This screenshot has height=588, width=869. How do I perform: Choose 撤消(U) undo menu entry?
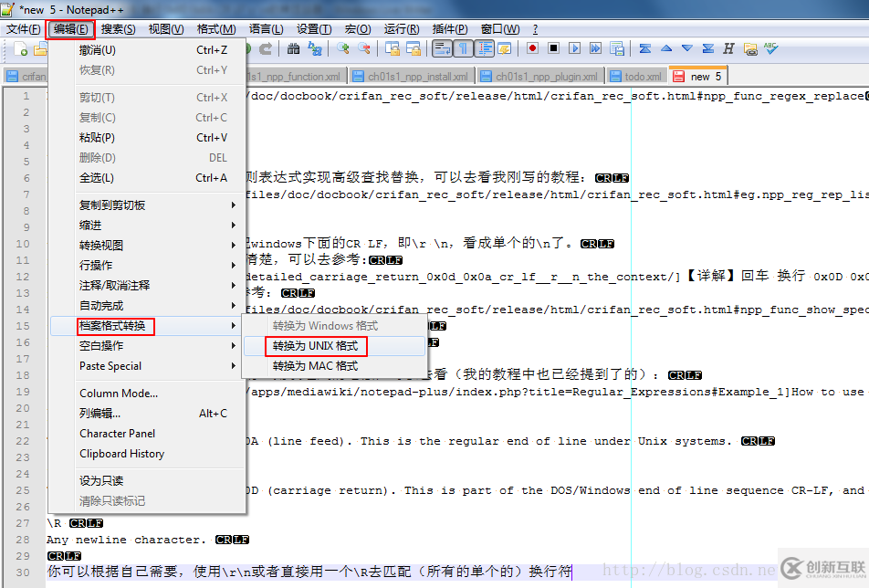coord(148,50)
